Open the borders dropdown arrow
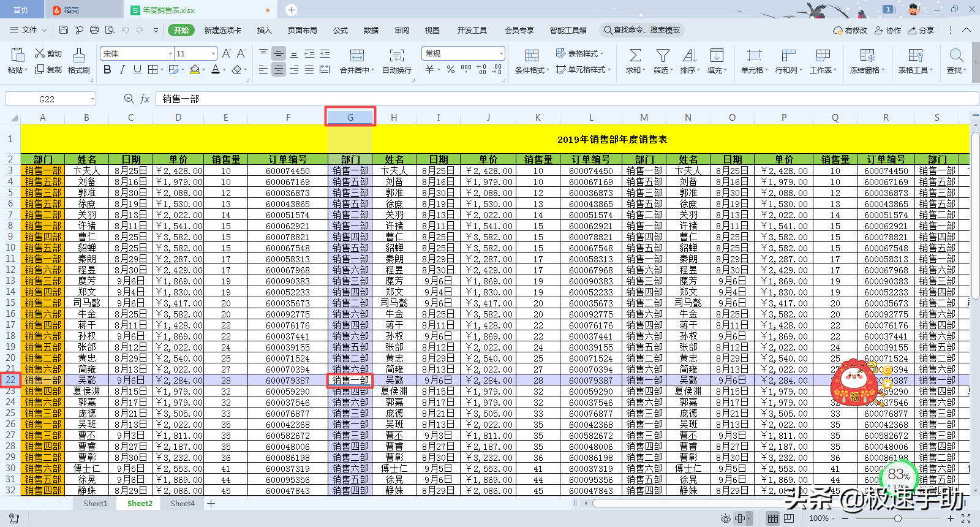This screenshot has height=527, width=980. click(162, 69)
